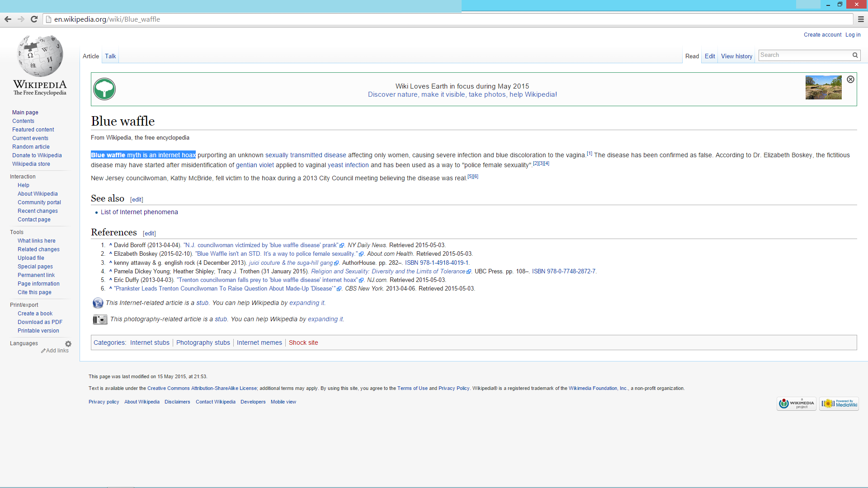This screenshot has height=488, width=868.
Task: Edit the References section
Action: (x=149, y=234)
